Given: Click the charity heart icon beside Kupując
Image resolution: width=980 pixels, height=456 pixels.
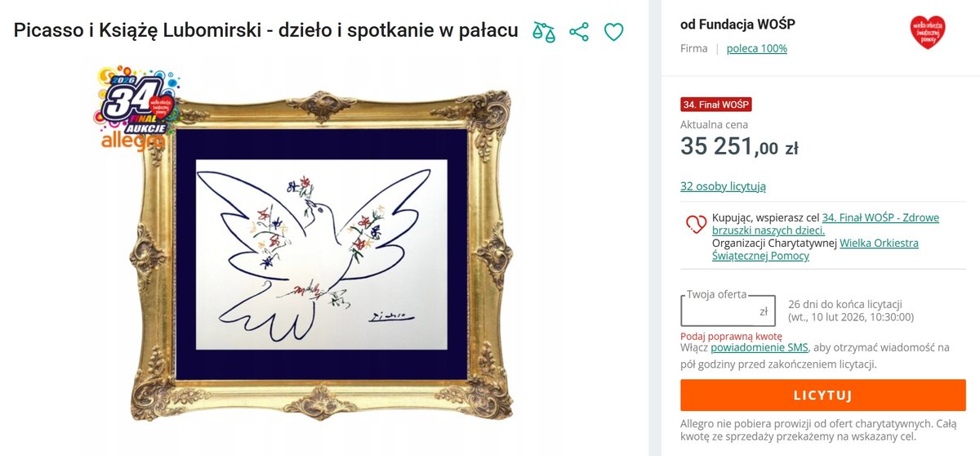Looking at the screenshot, I should pyautogui.click(x=695, y=223).
